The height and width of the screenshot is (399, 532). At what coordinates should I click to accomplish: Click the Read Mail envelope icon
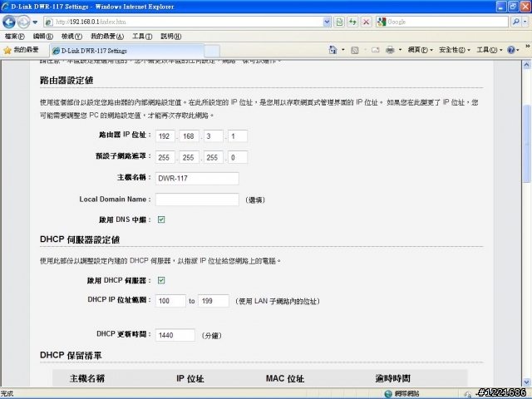point(375,50)
